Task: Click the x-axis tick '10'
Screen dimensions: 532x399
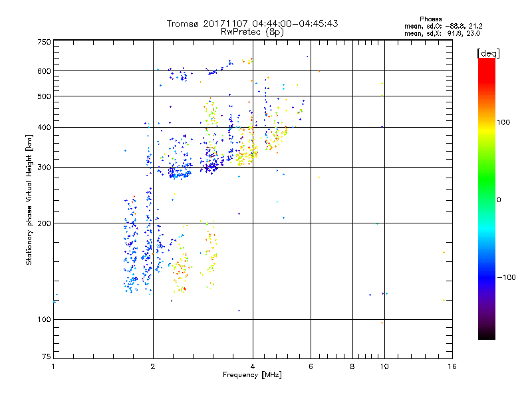Action: (384, 366)
